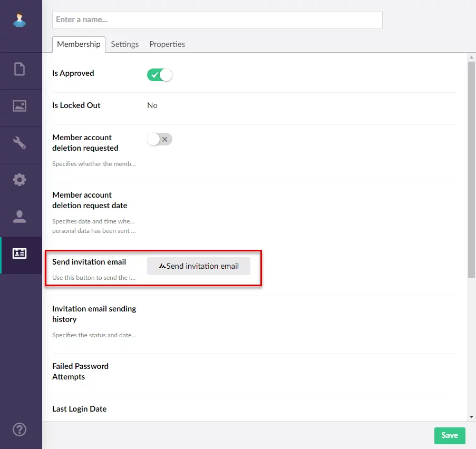Disable the Is Approved toggle

pyautogui.click(x=160, y=75)
